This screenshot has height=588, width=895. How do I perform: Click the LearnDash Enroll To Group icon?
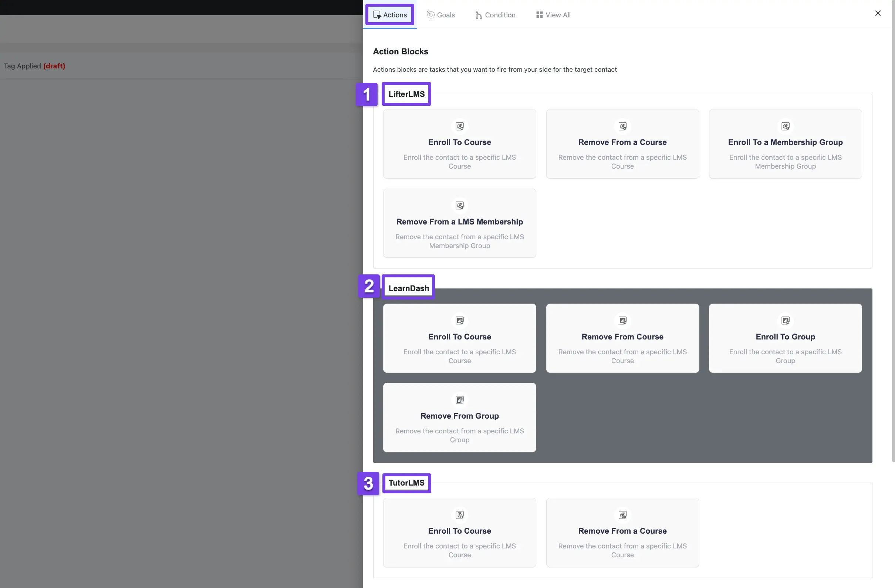(x=786, y=321)
